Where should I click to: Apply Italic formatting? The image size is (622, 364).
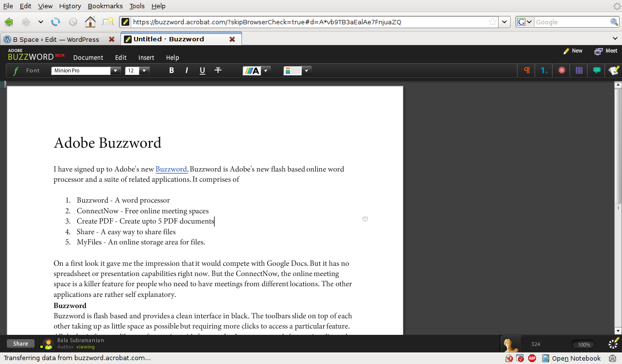pos(187,70)
